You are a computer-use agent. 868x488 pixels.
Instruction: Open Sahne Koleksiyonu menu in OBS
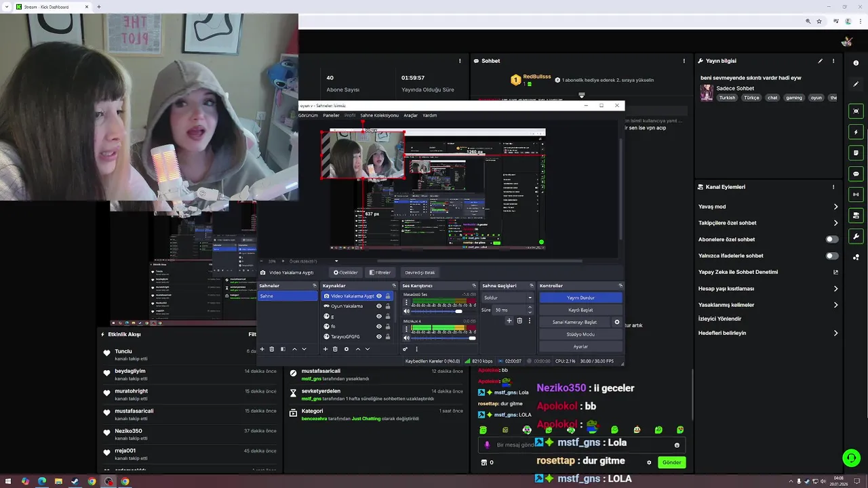tap(379, 115)
